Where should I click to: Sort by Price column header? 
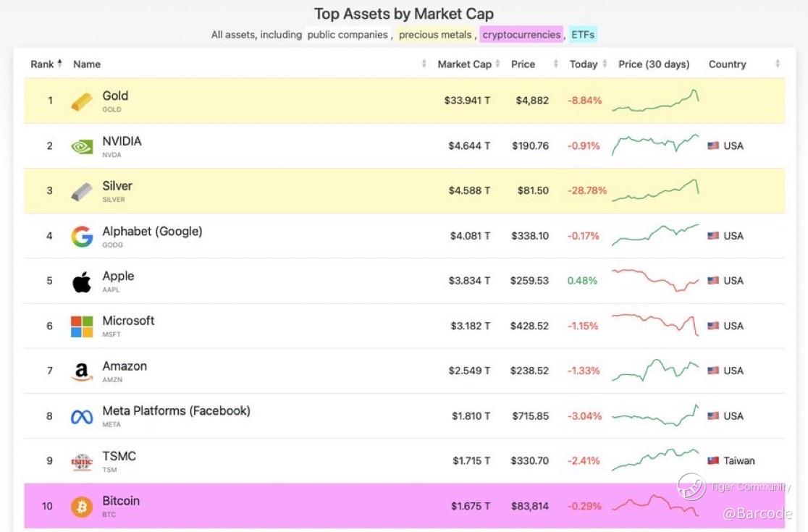523,64
